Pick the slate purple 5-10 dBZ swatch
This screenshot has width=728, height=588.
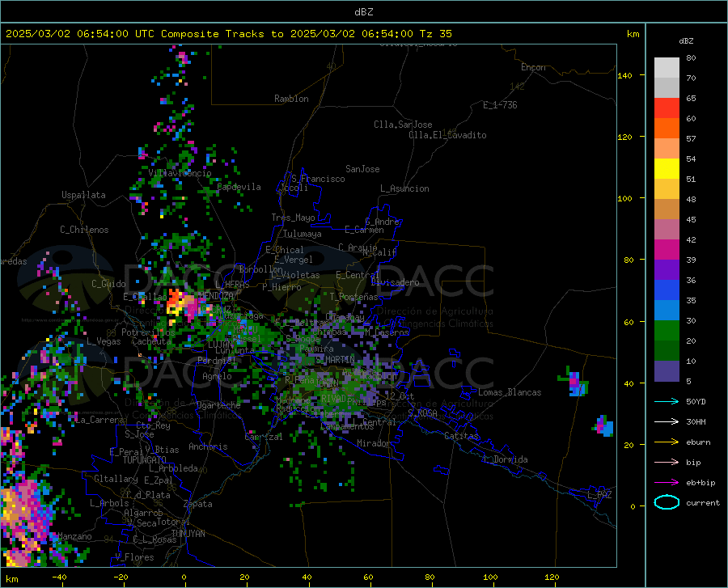667,371
